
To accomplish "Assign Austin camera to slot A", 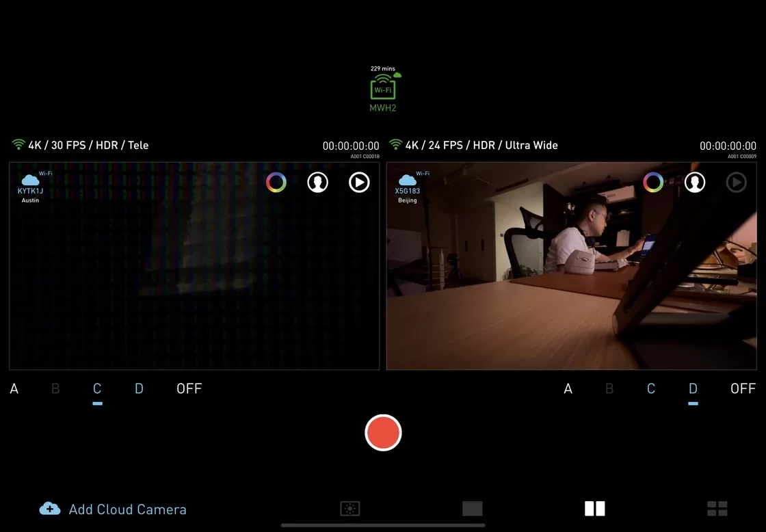I will pos(14,389).
